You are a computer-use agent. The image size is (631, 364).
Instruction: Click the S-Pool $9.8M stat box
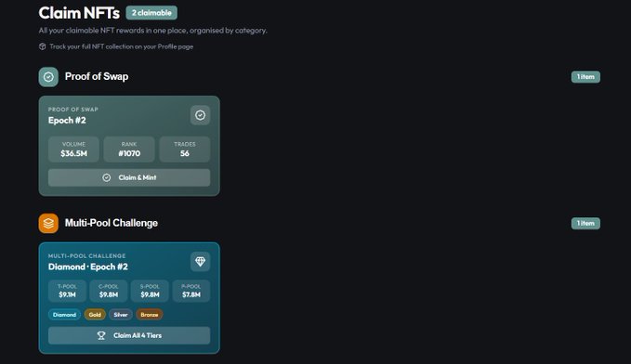point(150,291)
